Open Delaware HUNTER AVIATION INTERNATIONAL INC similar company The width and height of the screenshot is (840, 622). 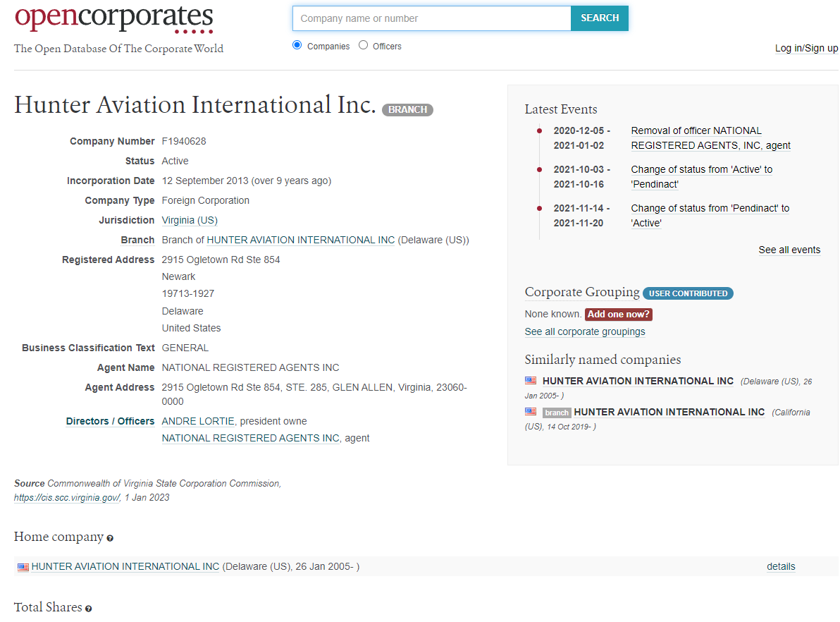pyautogui.click(x=638, y=382)
